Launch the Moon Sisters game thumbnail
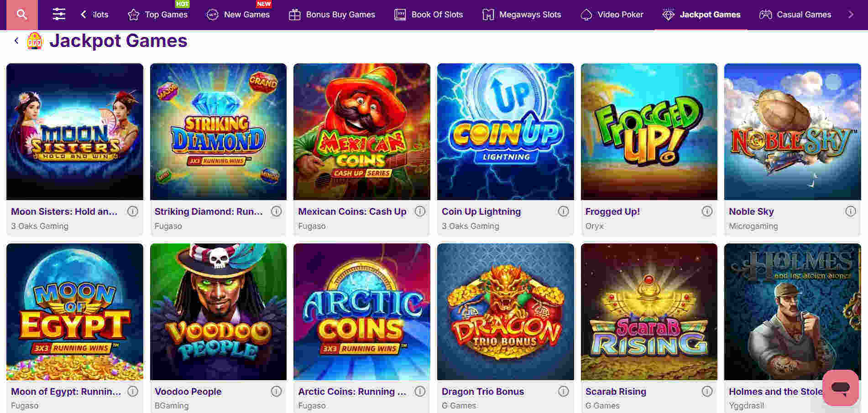The image size is (868, 413). click(x=75, y=131)
